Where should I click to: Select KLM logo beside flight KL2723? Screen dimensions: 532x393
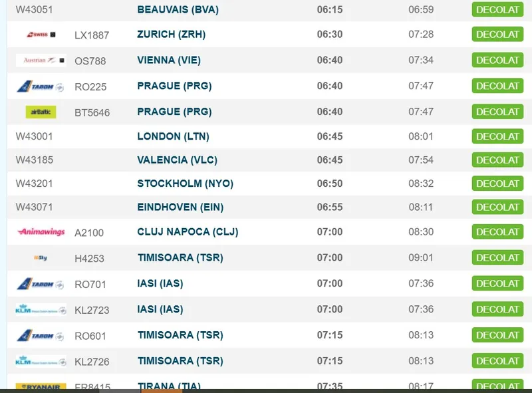click(x=41, y=310)
